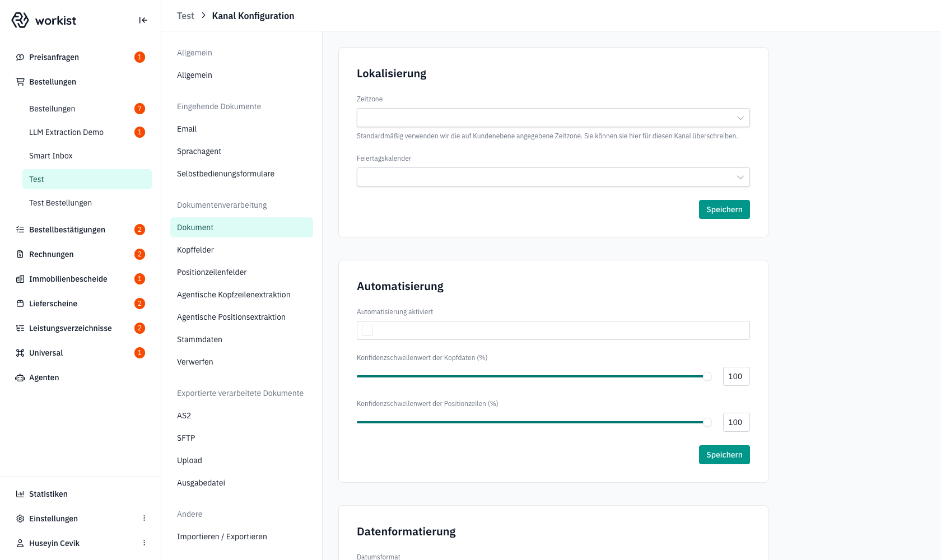Open the Sprachagent settings page
The width and height of the screenshot is (941, 560).
point(241,151)
